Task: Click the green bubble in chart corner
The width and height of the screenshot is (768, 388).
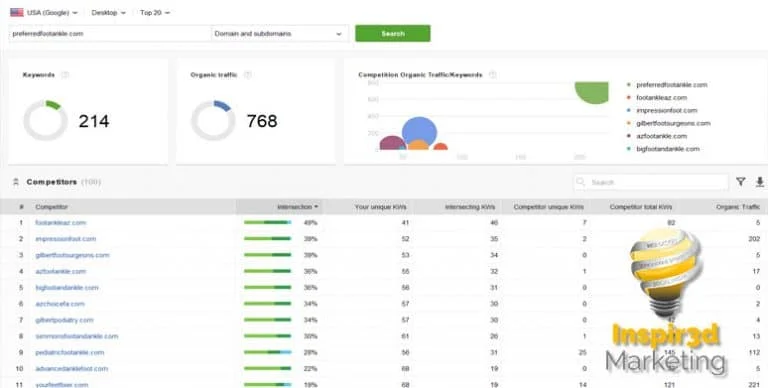Action: point(593,92)
